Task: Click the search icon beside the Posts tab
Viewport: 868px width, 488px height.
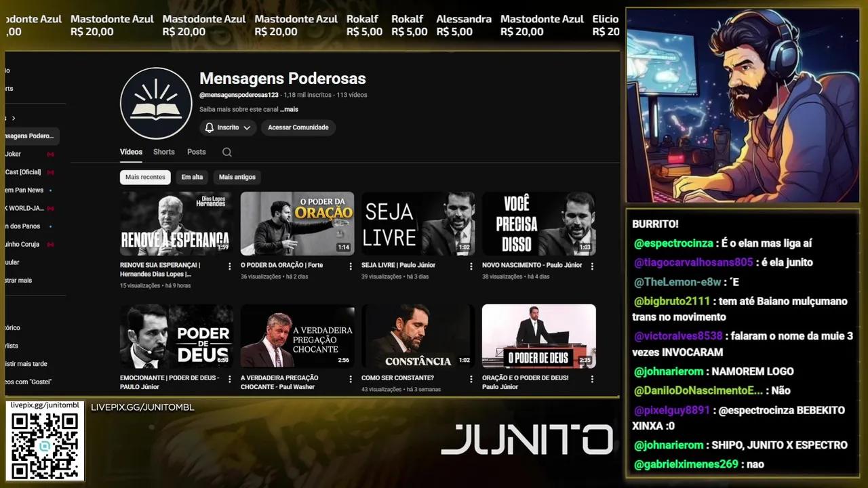Action: pyautogui.click(x=226, y=152)
